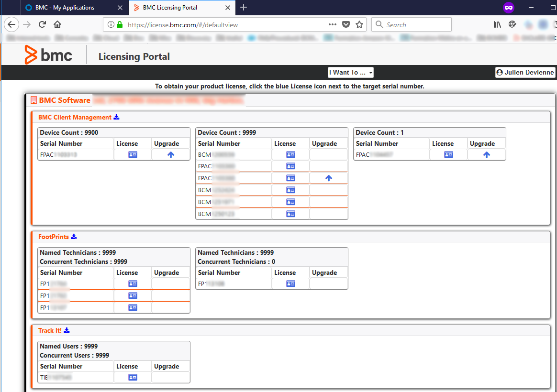Click the Pocket save icon in address bar

[346, 24]
